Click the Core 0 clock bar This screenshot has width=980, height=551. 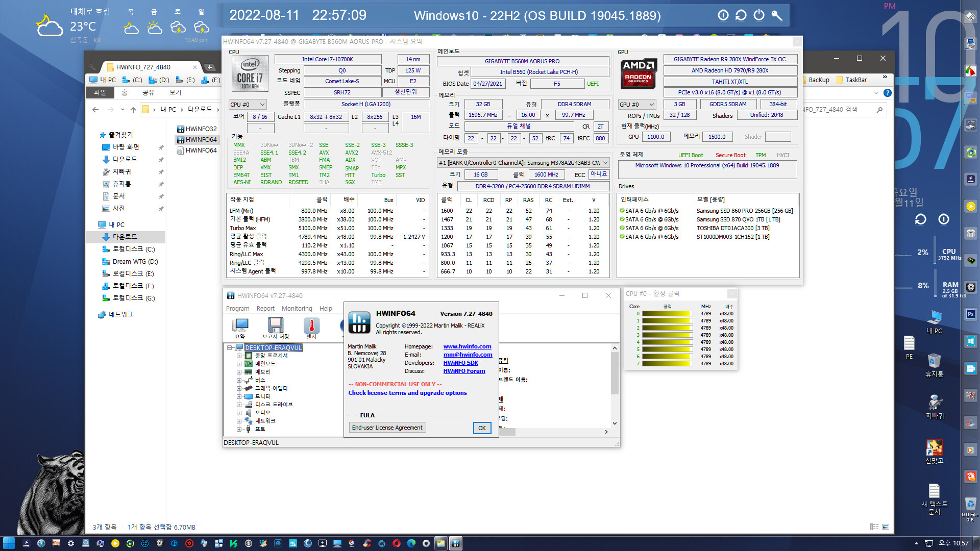pos(667,314)
